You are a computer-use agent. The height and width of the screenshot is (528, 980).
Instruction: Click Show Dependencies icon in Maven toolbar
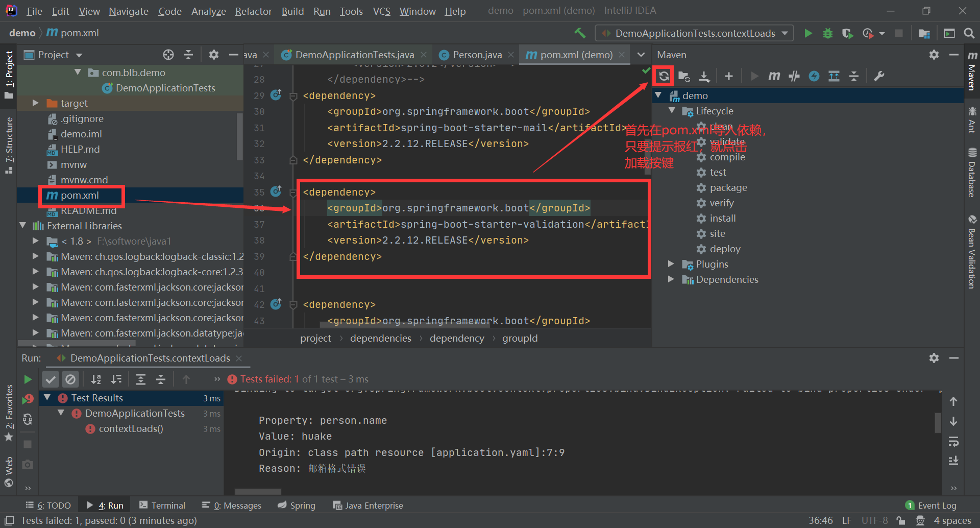tap(834, 76)
